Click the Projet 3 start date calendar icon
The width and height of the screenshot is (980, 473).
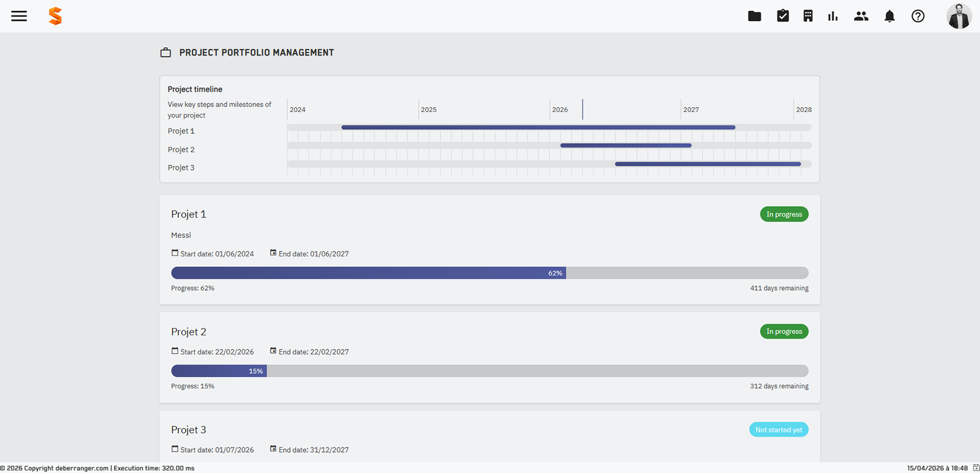click(x=175, y=449)
